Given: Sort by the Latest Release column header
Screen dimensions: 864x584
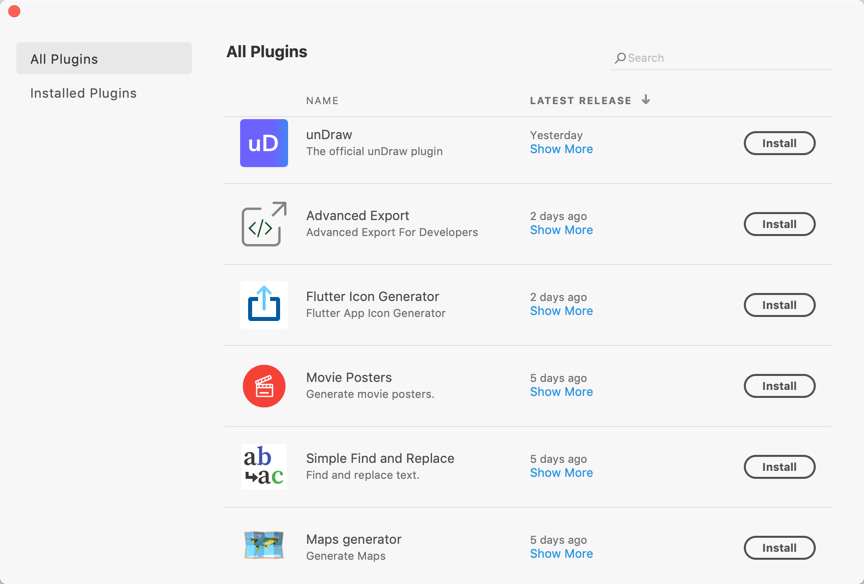Looking at the screenshot, I should pos(581,101).
